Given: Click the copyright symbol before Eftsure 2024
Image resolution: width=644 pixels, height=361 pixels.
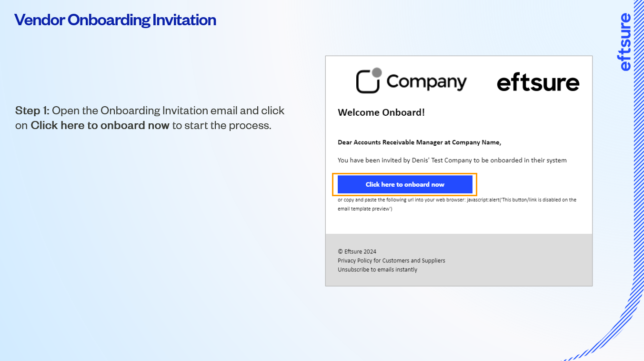Looking at the screenshot, I should 340,251.
